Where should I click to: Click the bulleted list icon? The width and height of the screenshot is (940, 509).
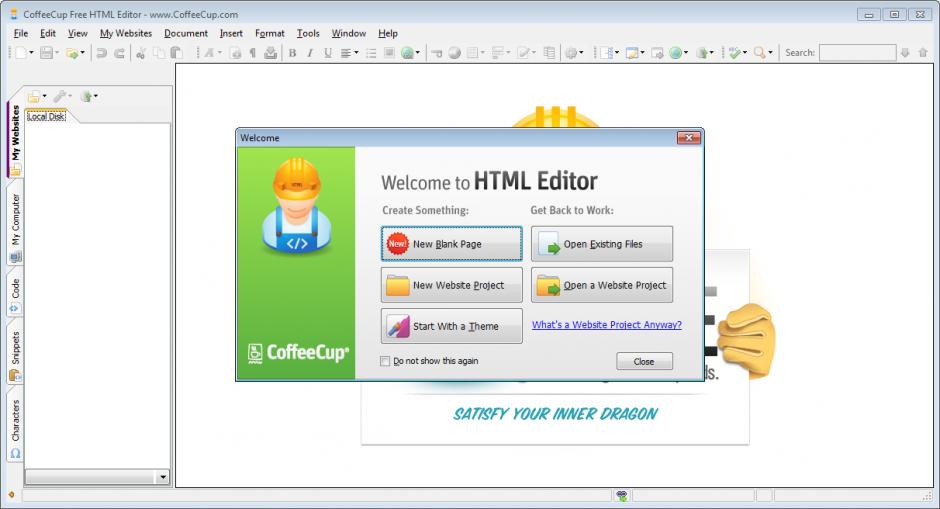pos(371,53)
